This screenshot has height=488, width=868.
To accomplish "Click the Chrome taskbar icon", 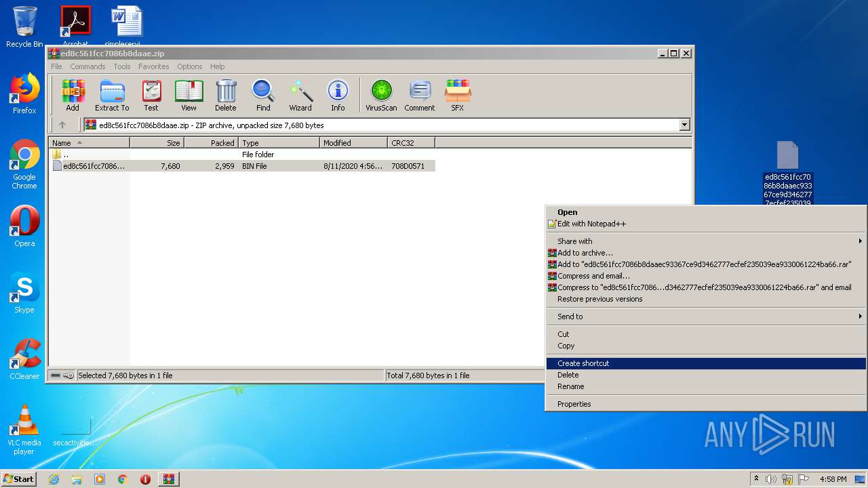I will click(x=122, y=479).
